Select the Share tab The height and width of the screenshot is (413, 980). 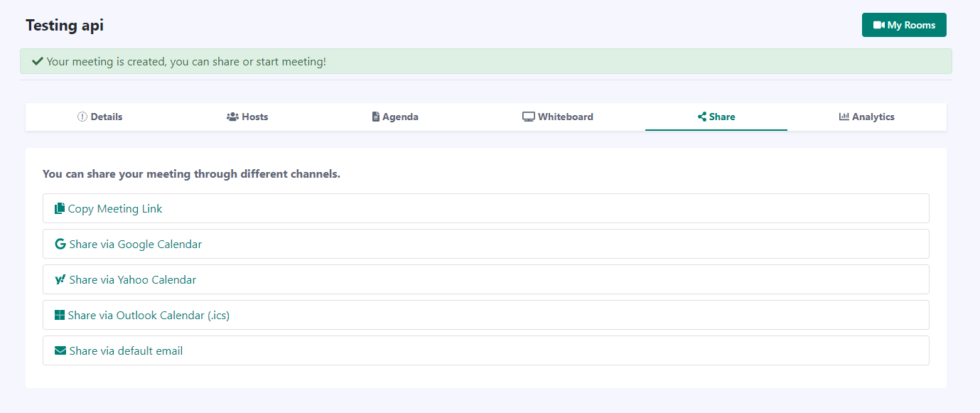(716, 117)
